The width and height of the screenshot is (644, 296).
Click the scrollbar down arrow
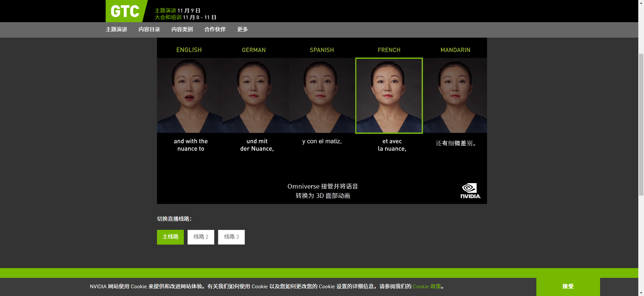click(641, 293)
